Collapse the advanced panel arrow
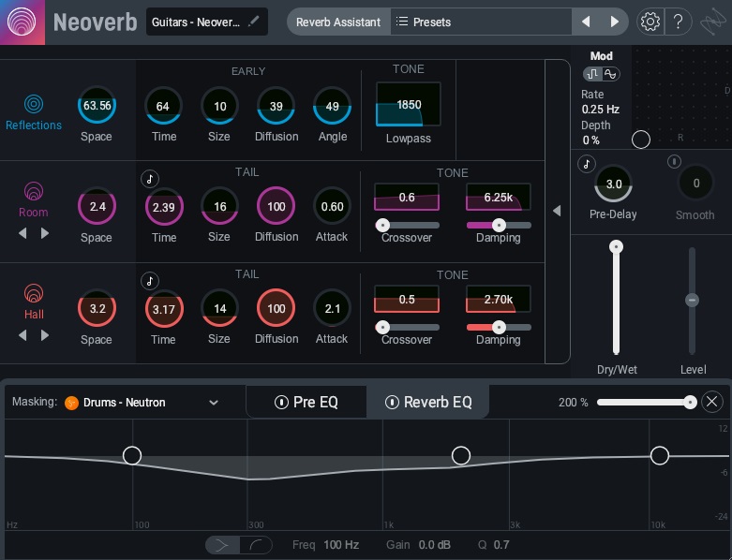The height and width of the screenshot is (560, 732). [557, 211]
